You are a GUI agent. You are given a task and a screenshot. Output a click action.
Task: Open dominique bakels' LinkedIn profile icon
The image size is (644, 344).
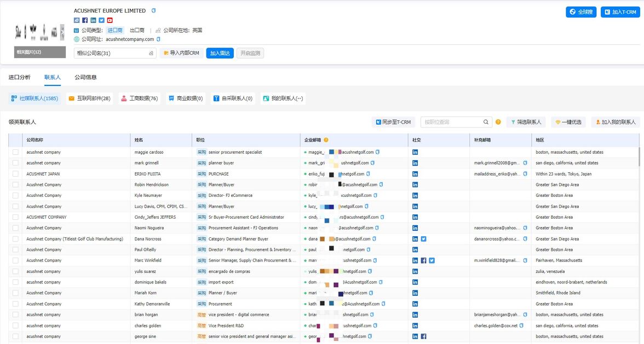(x=415, y=283)
